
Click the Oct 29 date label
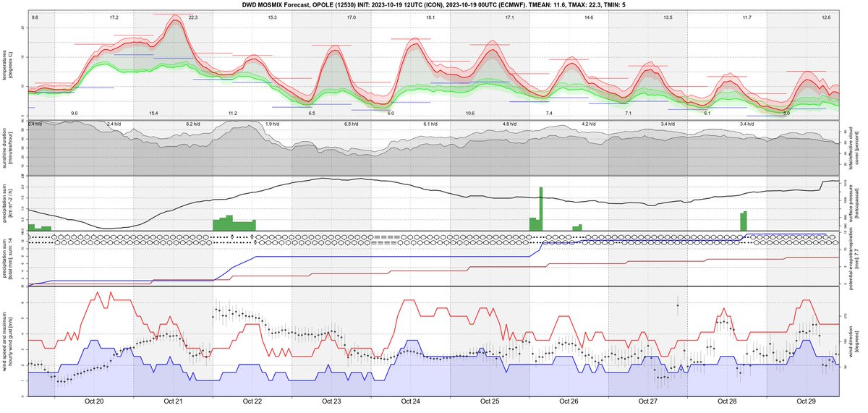807,401
